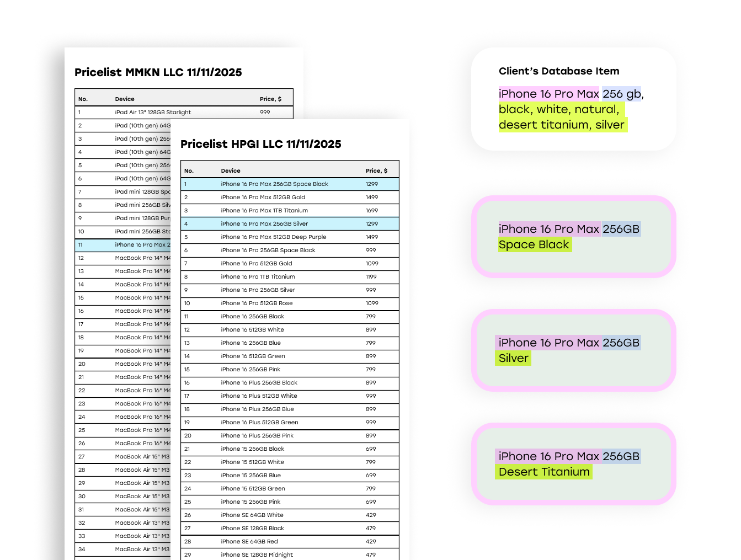Click the Device column header in MMKN pricelist
Screen dimensions: 741x560
coord(125,99)
